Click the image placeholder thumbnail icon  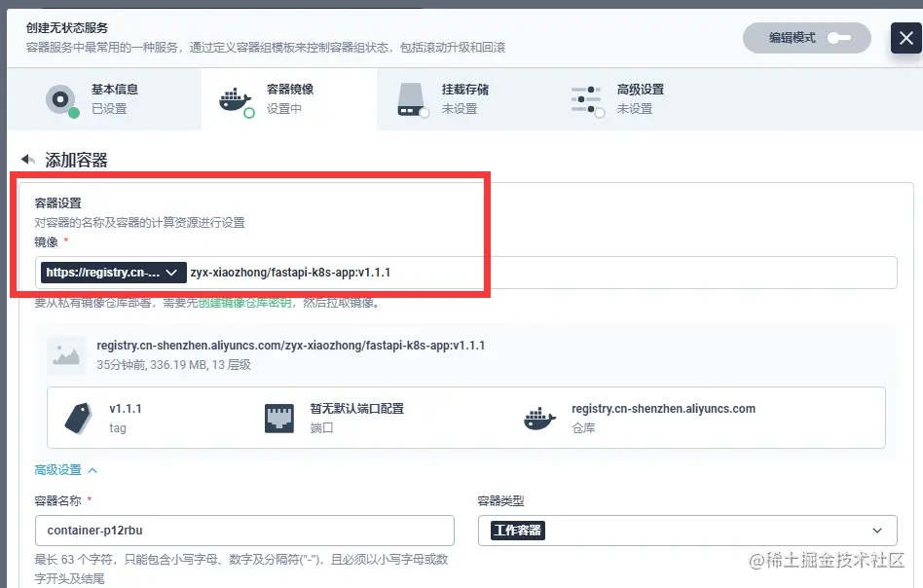(65, 355)
